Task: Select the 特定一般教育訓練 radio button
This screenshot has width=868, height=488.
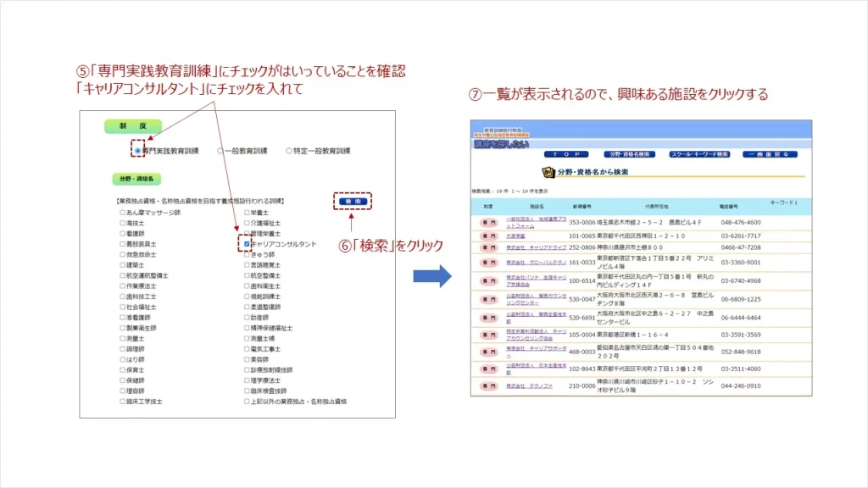Action: click(x=288, y=151)
